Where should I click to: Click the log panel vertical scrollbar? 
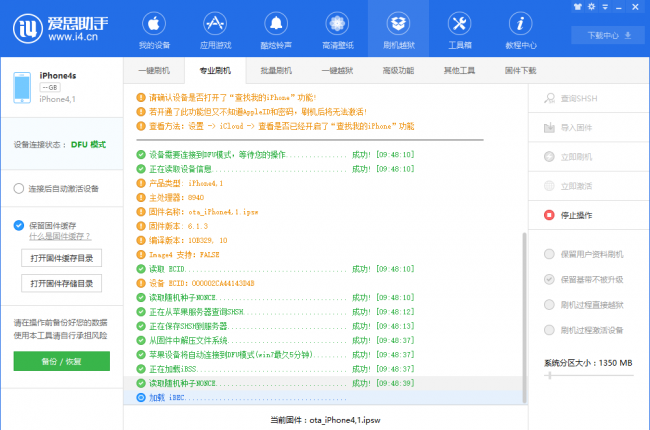pos(524,317)
